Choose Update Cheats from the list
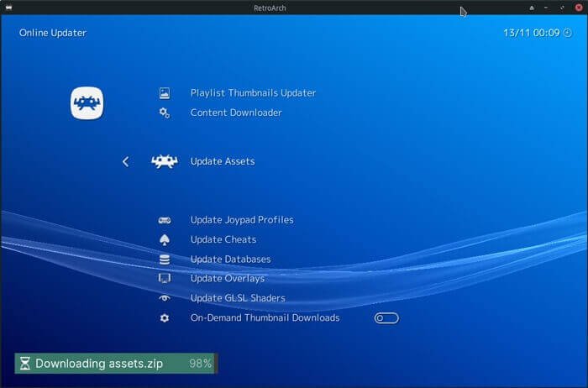 click(223, 239)
